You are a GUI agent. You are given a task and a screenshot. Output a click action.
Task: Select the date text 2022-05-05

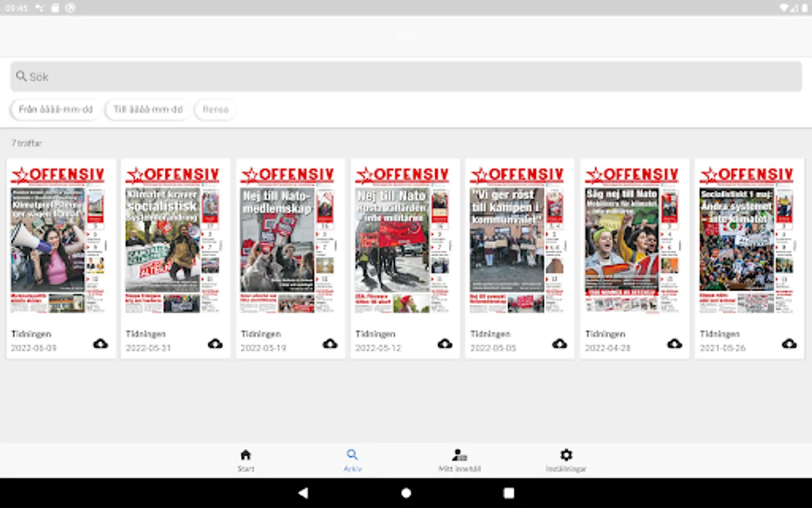tap(493, 348)
